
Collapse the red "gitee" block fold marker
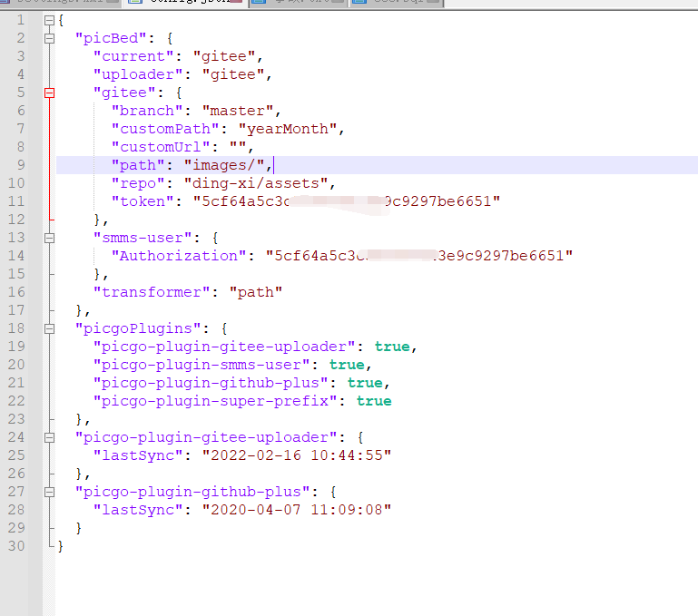(49, 93)
